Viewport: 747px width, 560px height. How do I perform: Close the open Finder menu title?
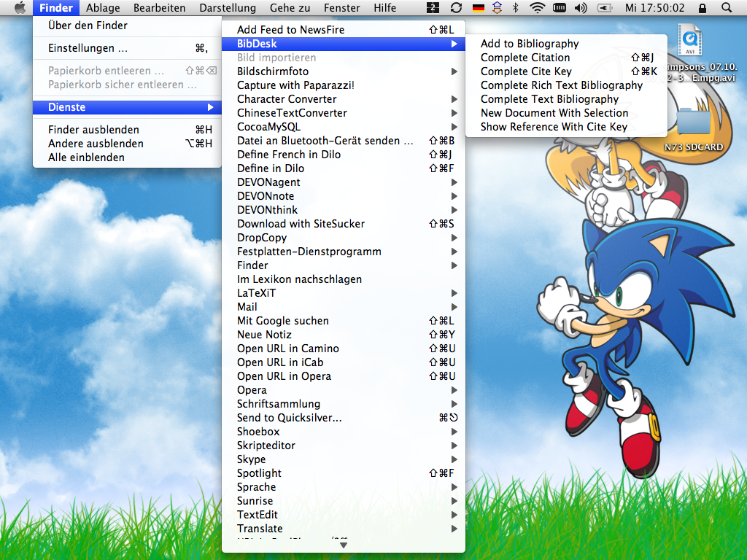click(x=55, y=7)
